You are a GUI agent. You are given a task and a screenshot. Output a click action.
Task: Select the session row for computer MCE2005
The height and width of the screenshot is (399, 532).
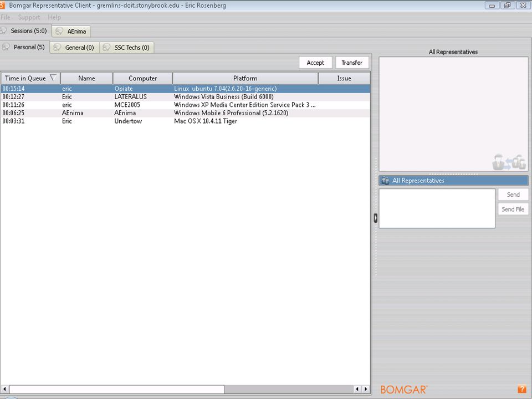point(185,105)
